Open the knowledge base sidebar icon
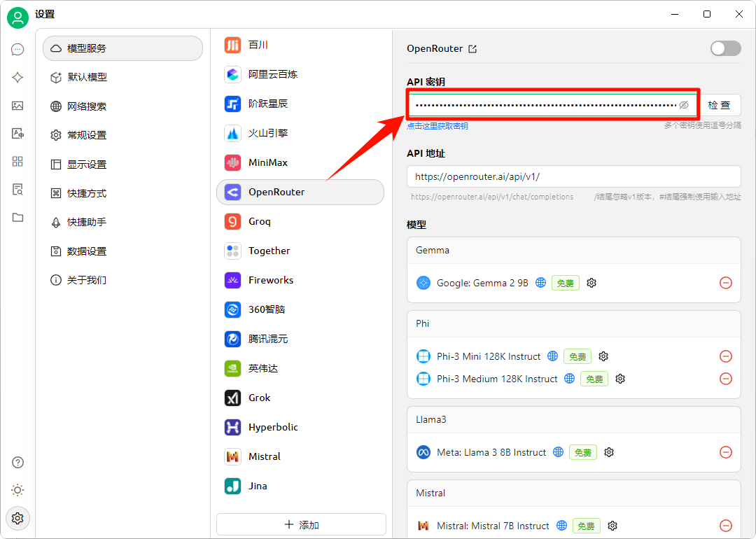Image resolution: width=756 pixels, height=539 pixels. pyautogui.click(x=17, y=190)
